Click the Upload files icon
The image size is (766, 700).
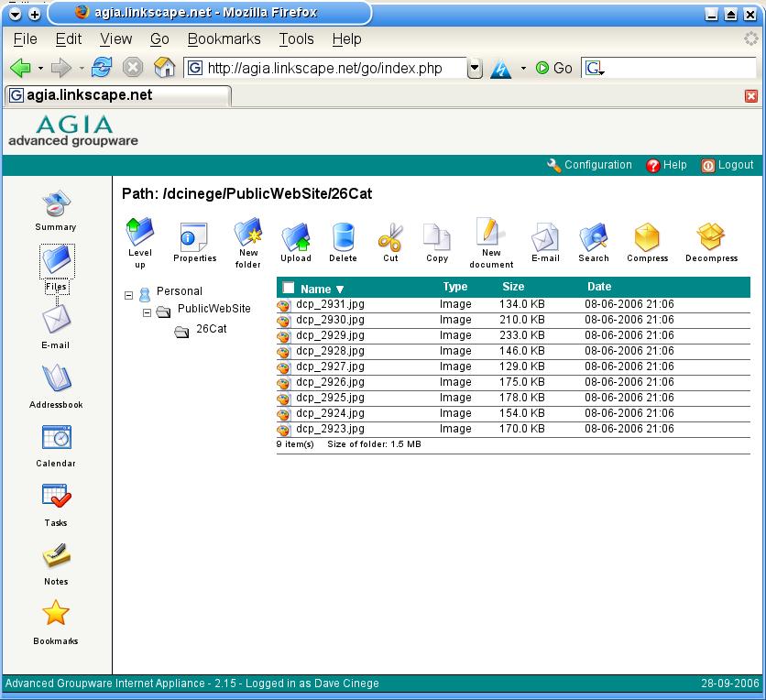295,240
